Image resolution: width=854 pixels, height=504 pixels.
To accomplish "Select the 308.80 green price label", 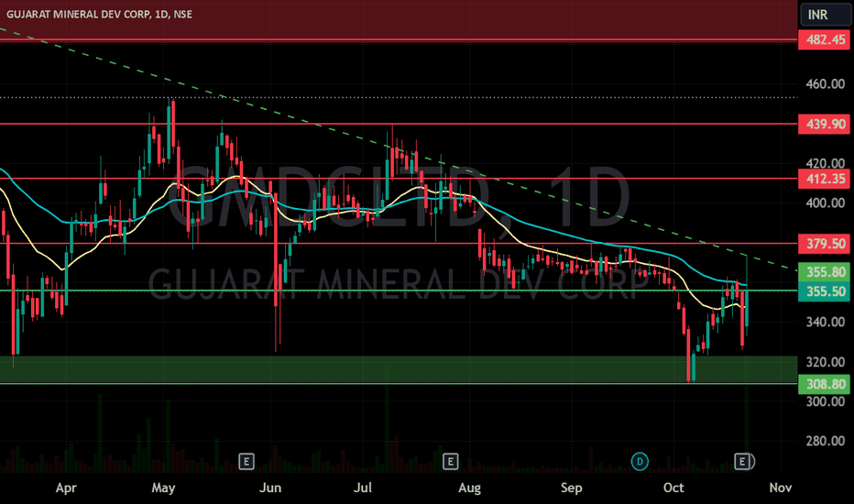I will tap(825, 384).
